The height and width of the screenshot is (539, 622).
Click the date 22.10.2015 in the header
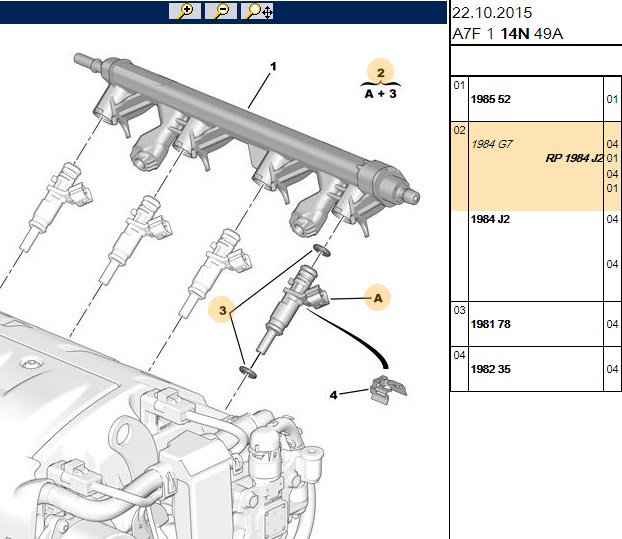492,13
